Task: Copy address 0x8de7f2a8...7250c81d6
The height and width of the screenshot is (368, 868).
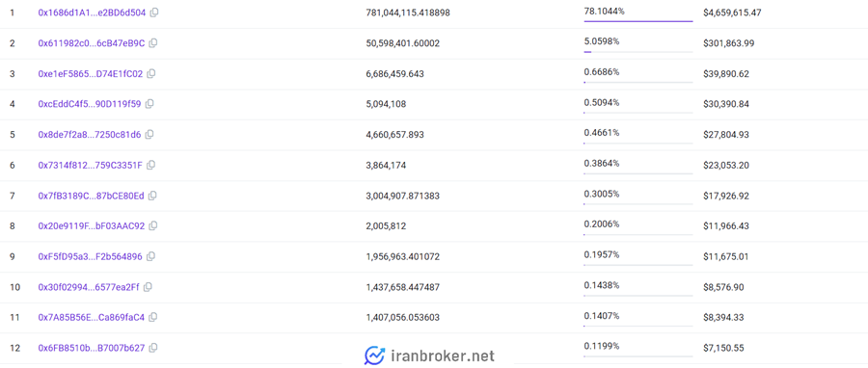Action: pyautogui.click(x=149, y=134)
